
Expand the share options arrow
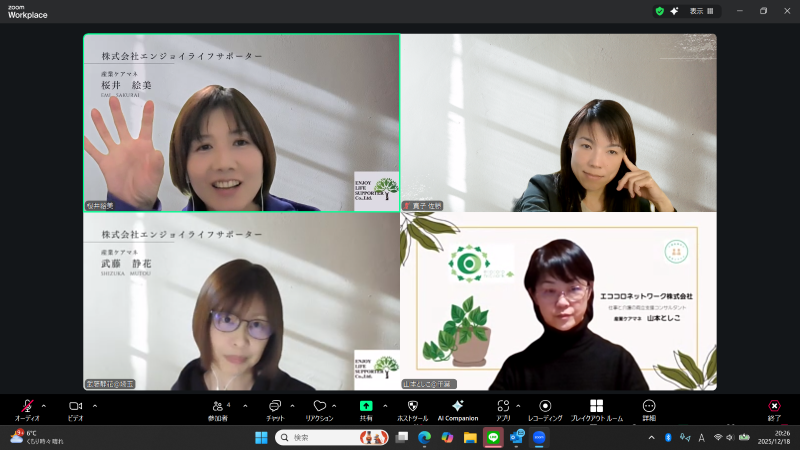click(383, 406)
